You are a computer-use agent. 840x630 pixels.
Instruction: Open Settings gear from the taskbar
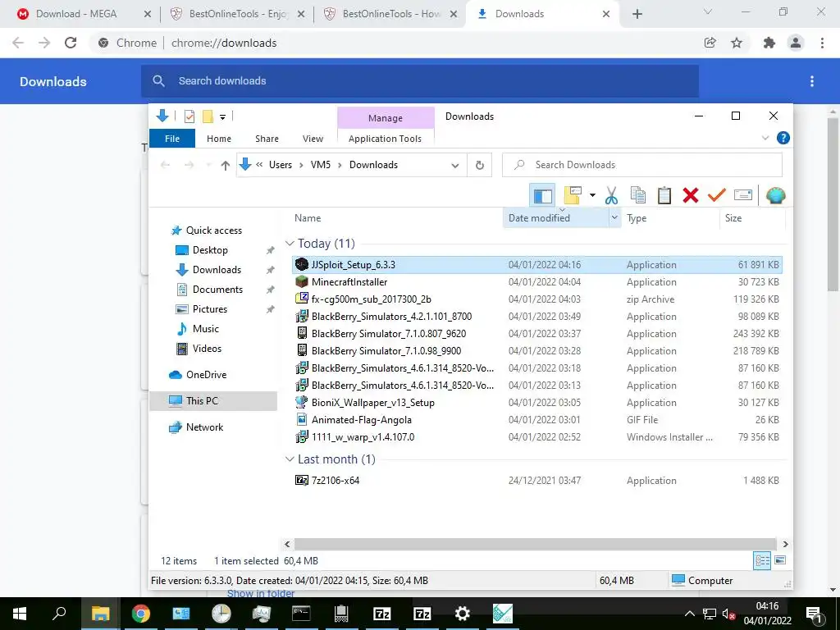(463, 614)
